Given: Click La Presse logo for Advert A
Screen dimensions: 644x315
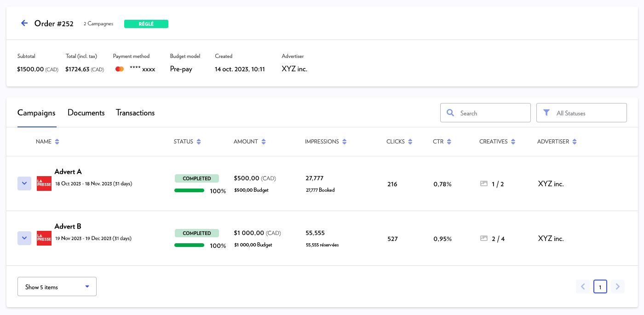Looking at the screenshot, I should [44, 184].
